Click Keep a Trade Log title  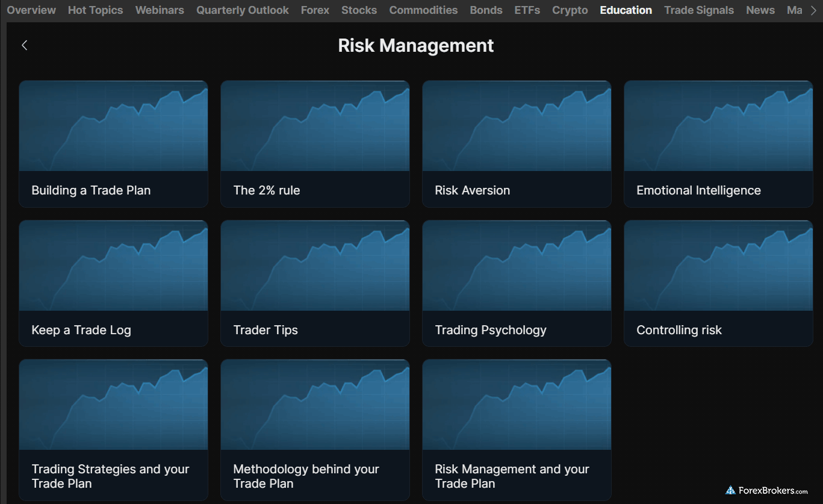coord(81,330)
